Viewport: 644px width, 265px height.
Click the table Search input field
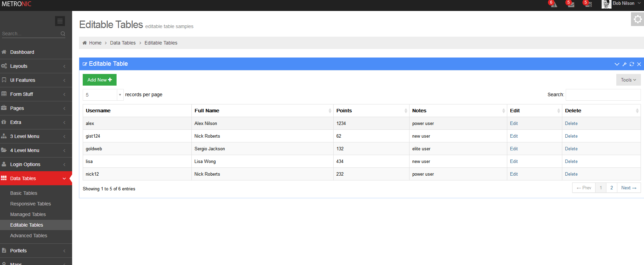click(x=603, y=95)
